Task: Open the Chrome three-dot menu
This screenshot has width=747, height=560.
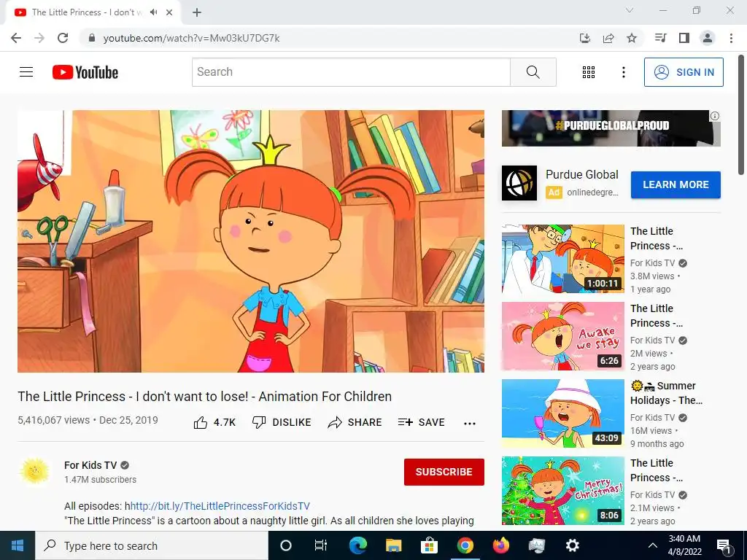Action: point(731,38)
